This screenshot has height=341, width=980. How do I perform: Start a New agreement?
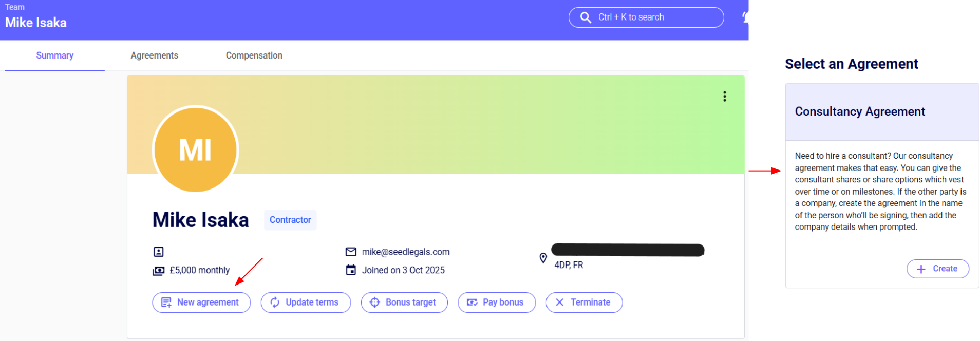click(201, 302)
